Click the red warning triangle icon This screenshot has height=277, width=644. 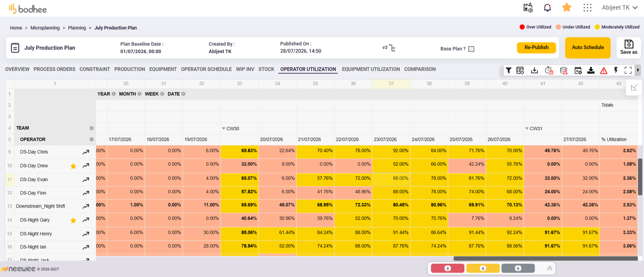click(604, 70)
